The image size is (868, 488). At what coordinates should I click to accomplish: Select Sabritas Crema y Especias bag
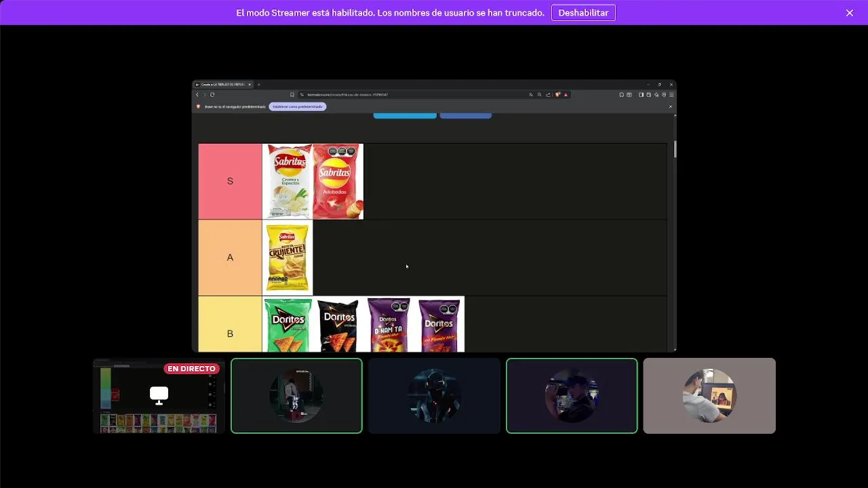click(288, 181)
